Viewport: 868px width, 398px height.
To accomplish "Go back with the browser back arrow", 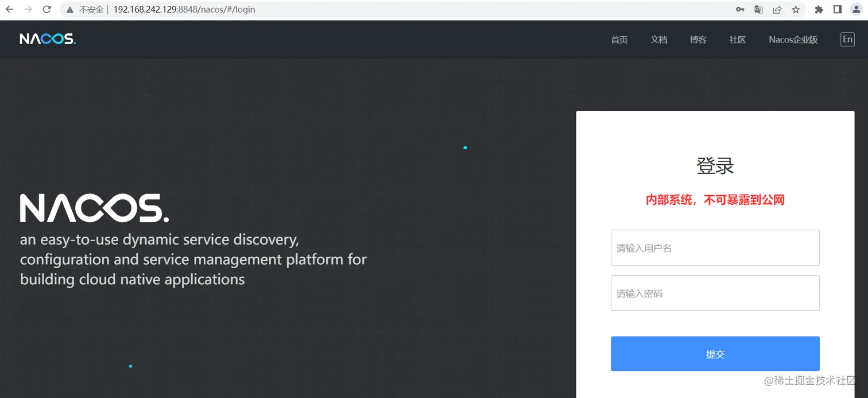I will pyautogui.click(x=9, y=9).
